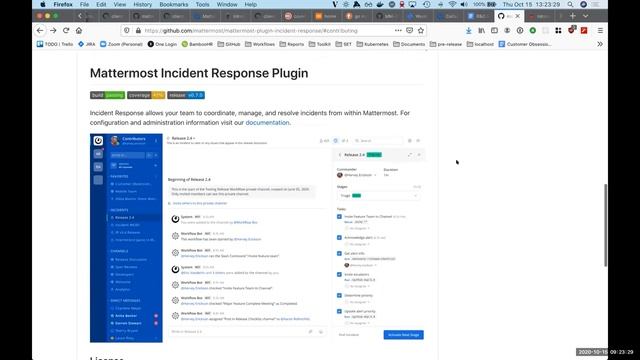Click the Docker whale menu bar icon
The width and height of the screenshot is (640, 360).
(380, 4)
